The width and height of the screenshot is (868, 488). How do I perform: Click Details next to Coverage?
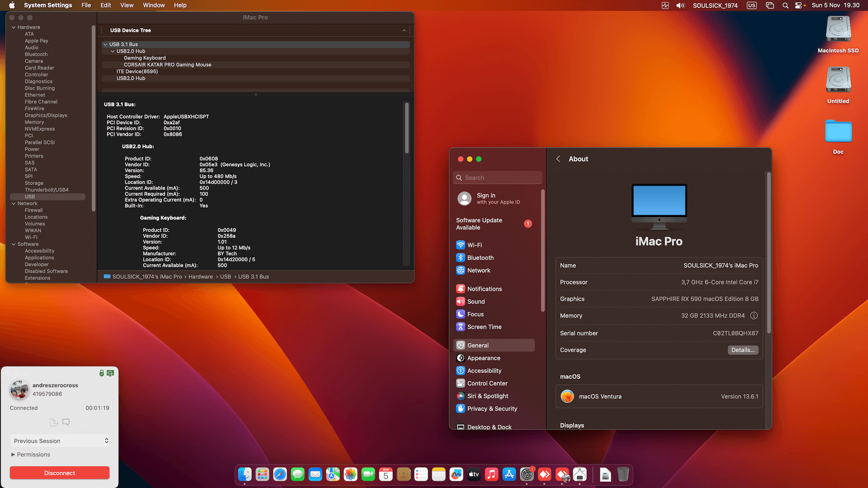click(x=743, y=350)
